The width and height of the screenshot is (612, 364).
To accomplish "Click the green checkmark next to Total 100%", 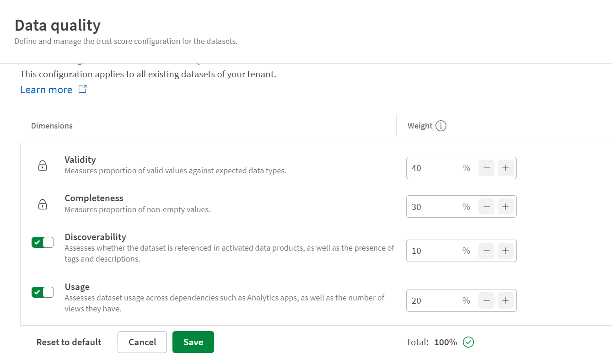I will click(x=467, y=342).
